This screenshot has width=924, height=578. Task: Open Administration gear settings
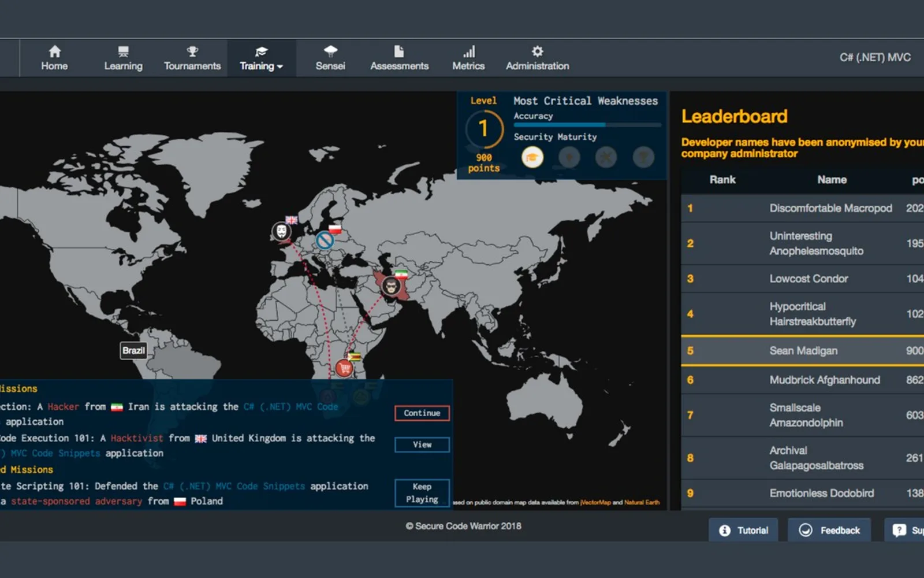538,58
